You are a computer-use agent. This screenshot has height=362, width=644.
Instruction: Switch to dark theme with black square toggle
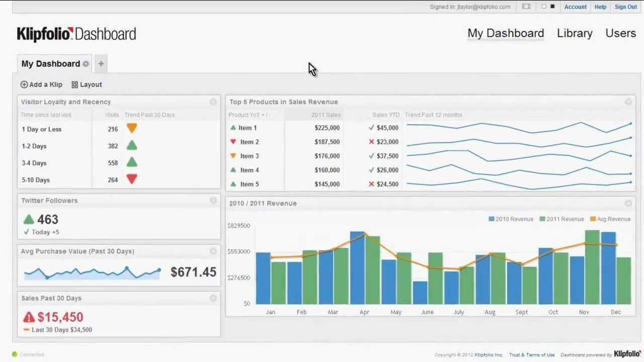tap(552, 6)
